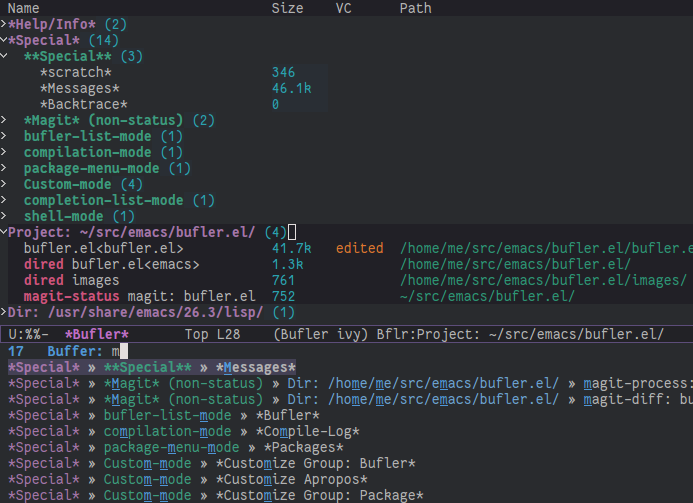The width and height of the screenshot is (693, 503).
Task: Expand the *Magit* (non-status) (2) group
Action: [4, 120]
